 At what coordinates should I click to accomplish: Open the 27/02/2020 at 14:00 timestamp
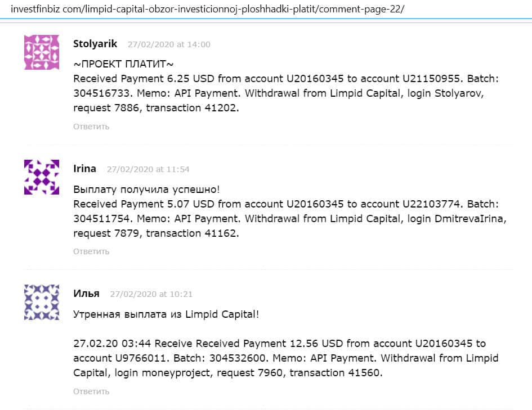click(x=169, y=44)
